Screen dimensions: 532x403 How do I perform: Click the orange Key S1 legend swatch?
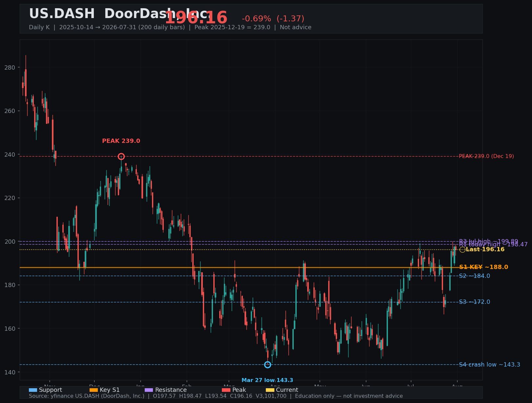(94, 390)
